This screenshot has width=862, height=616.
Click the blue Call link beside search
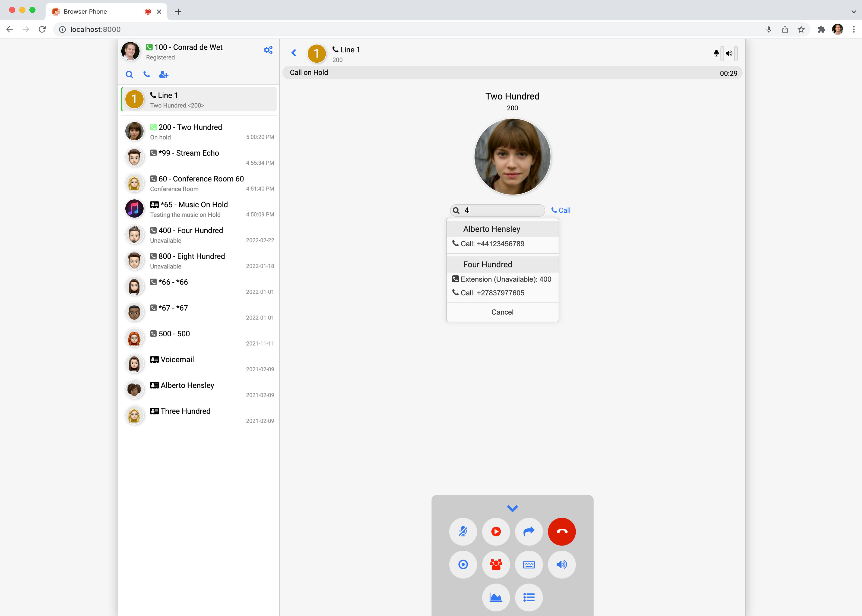pos(561,210)
